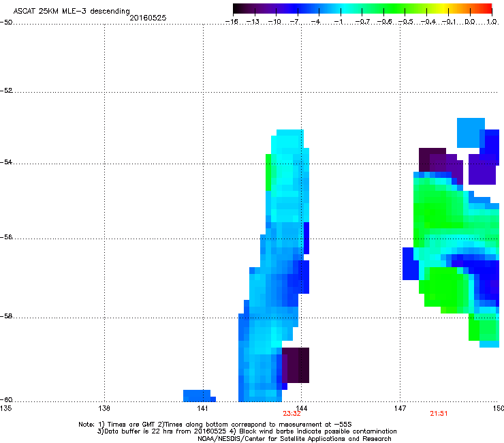Click the red swath time '23:32'
Viewport: 504px width, 443px height.
coord(292,414)
